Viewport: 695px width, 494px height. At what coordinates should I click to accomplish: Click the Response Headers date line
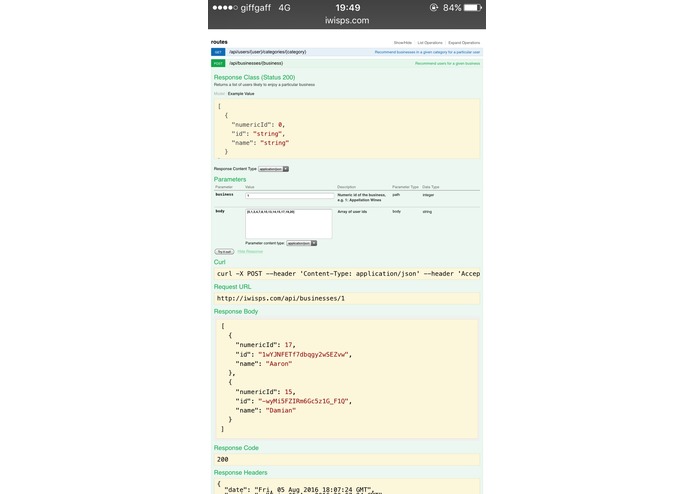coord(297,490)
